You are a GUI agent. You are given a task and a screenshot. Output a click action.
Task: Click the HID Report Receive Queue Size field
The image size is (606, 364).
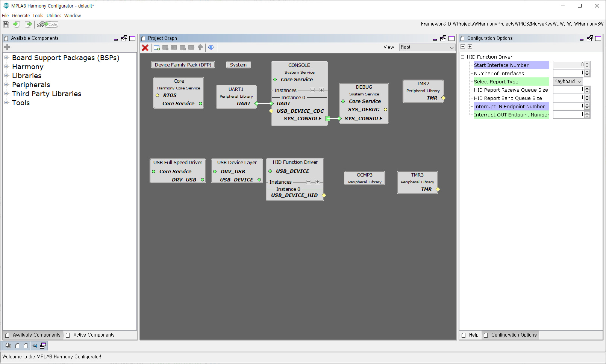pyautogui.click(x=568, y=90)
